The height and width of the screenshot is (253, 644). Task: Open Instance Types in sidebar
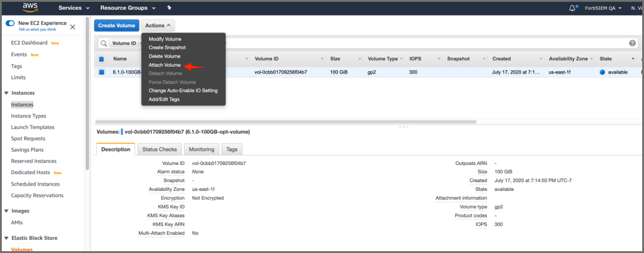[x=28, y=116]
